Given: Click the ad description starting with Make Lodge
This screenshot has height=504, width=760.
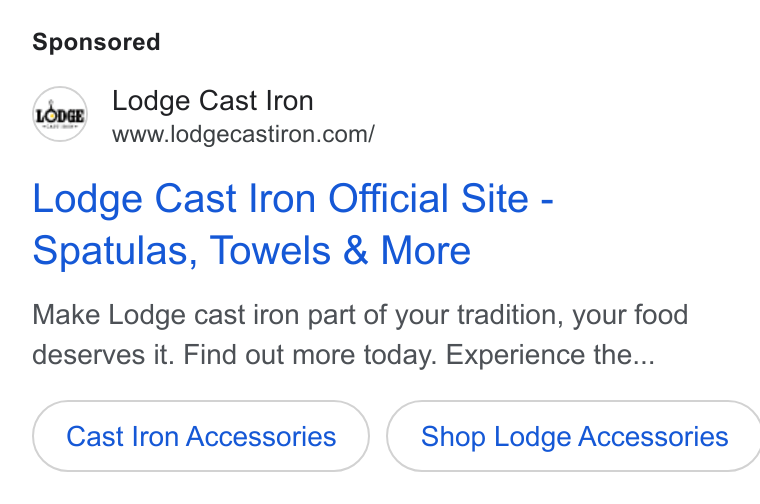Looking at the screenshot, I should click(360, 335).
